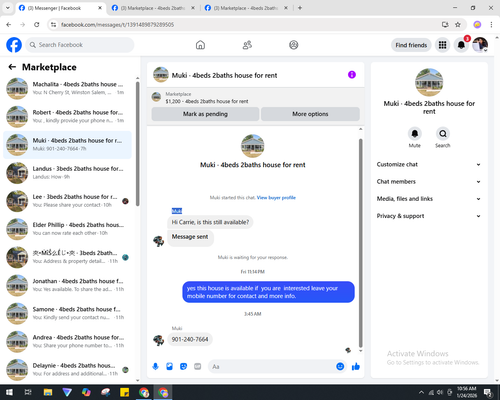Click the More options button
Screen dimensions: 500x400
pyautogui.click(x=310, y=114)
